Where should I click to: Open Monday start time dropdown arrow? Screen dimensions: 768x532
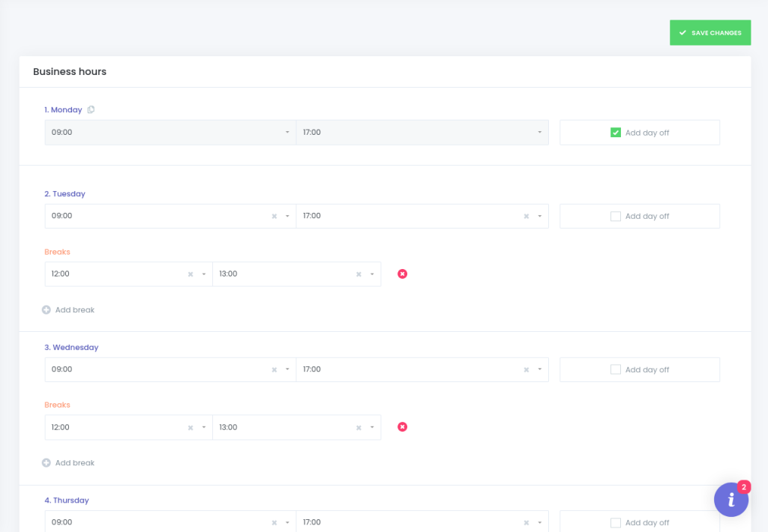(287, 132)
